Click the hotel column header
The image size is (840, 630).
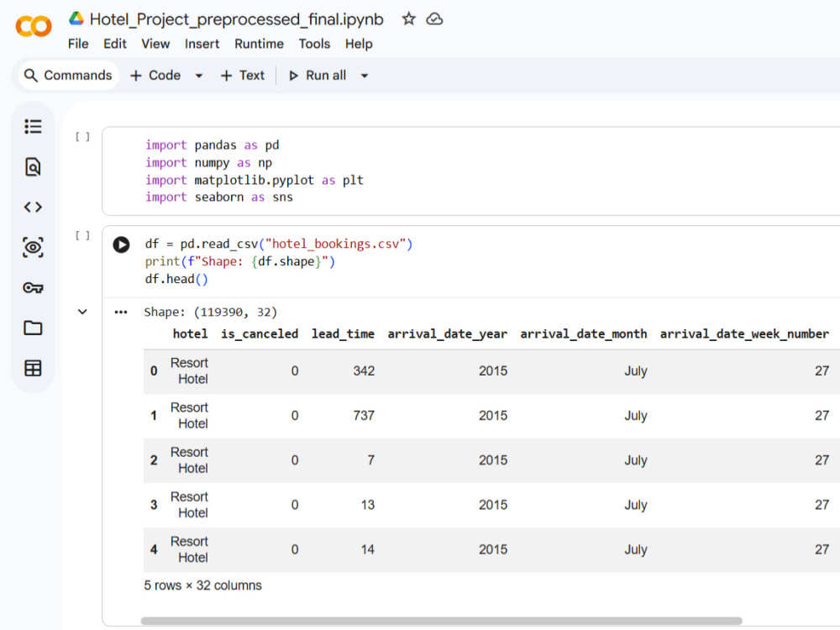(190, 333)
